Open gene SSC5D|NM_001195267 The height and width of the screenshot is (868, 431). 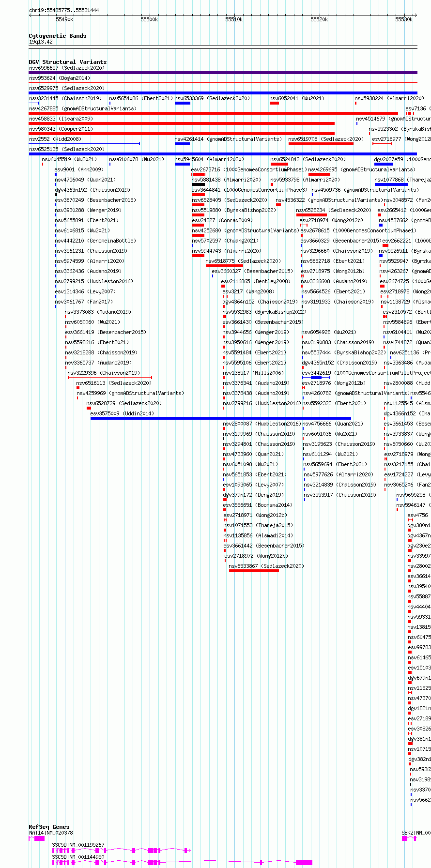point(78,845)
